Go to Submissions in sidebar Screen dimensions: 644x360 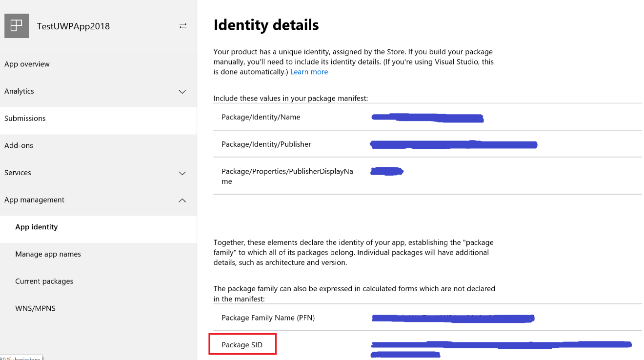[25, 119]
